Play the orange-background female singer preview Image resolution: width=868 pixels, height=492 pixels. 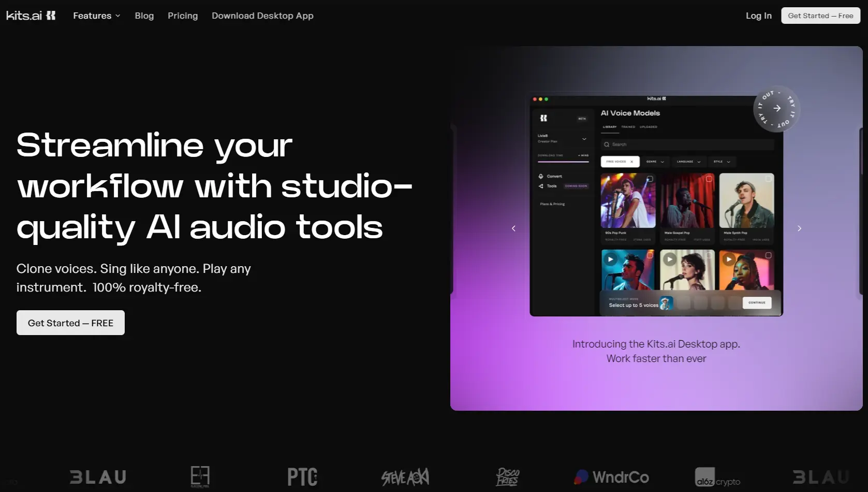tap(729, 259)
